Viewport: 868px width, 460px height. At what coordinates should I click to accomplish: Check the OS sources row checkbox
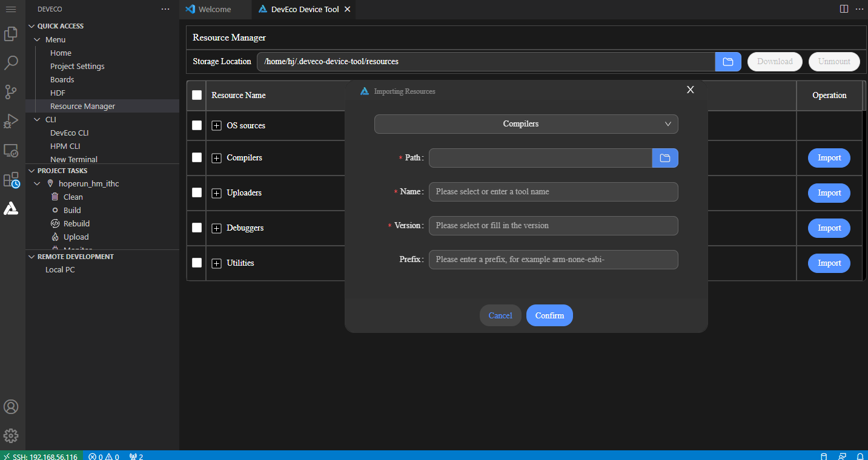[197, 125]
